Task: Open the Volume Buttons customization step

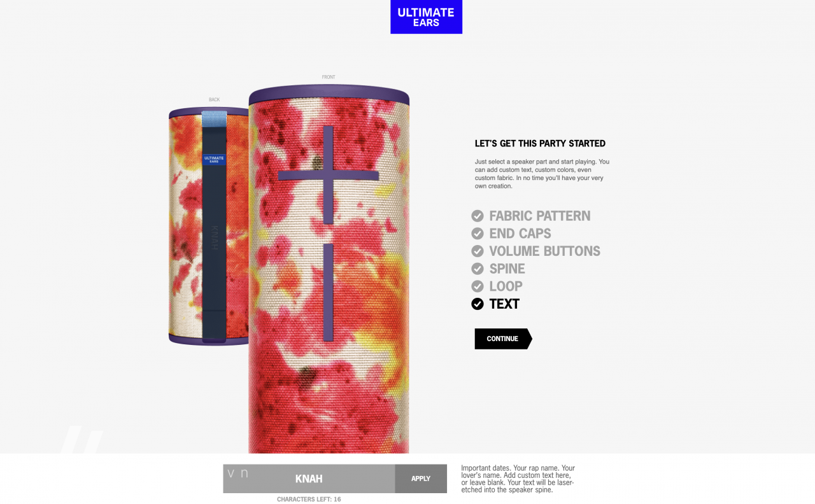Action: pyautogui.click(x=544, y=251)
